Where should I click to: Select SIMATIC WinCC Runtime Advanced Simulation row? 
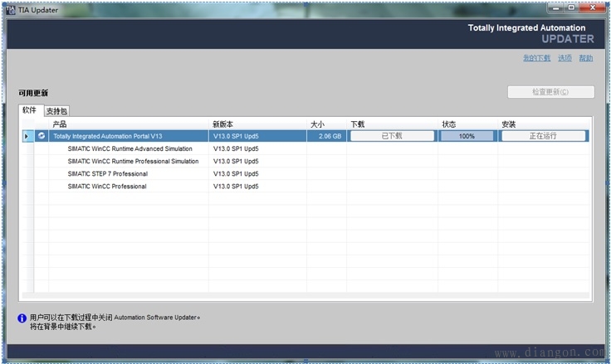coord(305,148)
